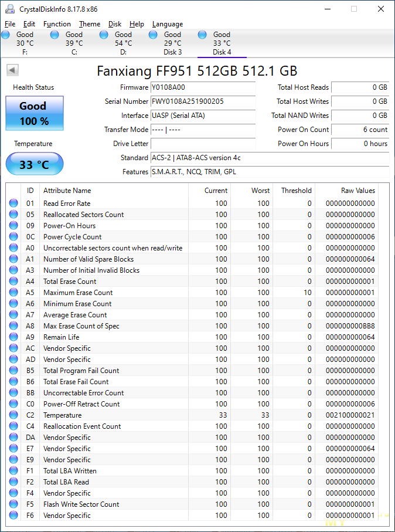Click the Interface field UASP (Serial ATA)
395x532 pixels.
point(203,116)
